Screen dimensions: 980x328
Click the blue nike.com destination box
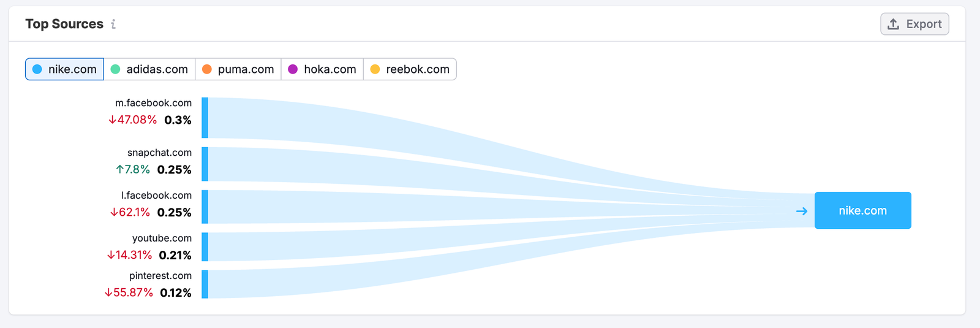[x=862, y=210]
